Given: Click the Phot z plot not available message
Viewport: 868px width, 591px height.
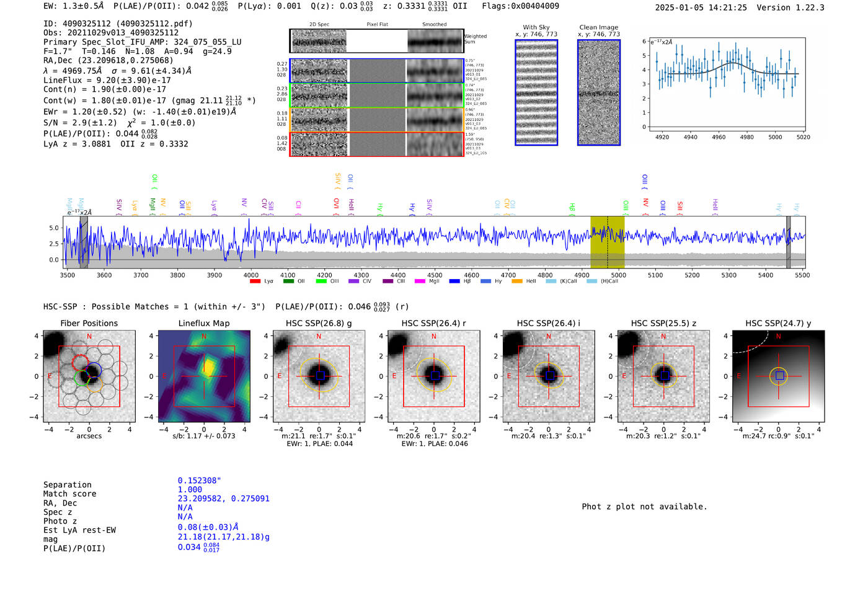Looking at the screenshot, I should (x=645, y=507).
